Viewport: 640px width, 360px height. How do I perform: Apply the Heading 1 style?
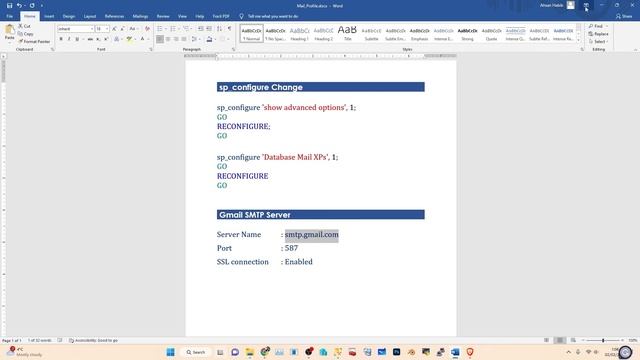(300, 33)
